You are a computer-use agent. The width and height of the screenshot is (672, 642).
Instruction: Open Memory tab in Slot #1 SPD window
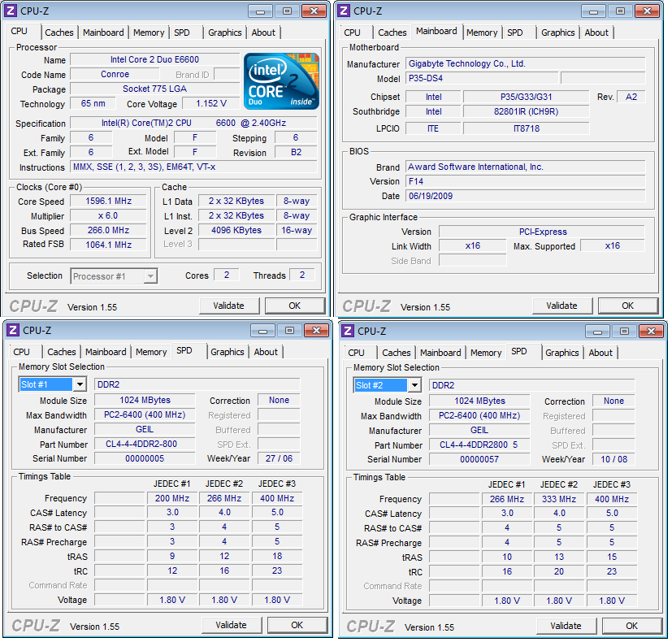(151, 352)
